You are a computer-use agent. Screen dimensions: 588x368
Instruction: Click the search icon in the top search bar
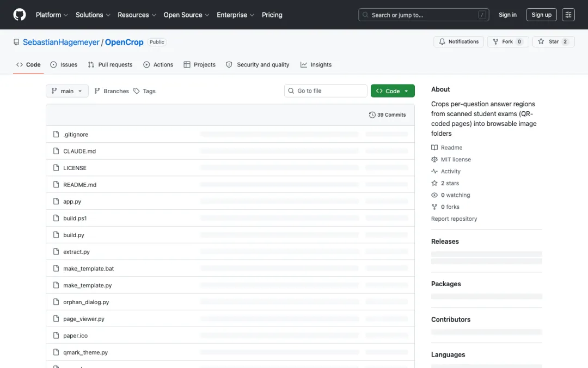coord(365,15)
